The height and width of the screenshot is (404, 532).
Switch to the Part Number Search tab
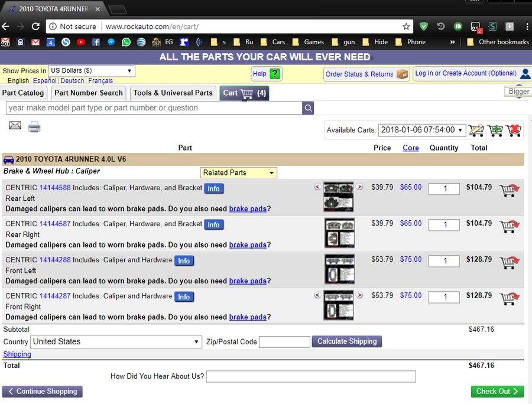88,93
